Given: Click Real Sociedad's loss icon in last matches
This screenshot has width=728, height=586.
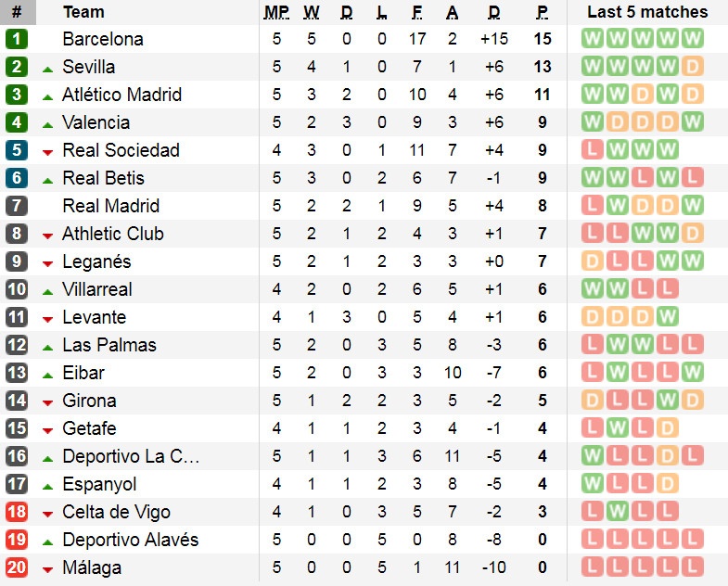Looking at the screenshot, I should pos(593,150).
